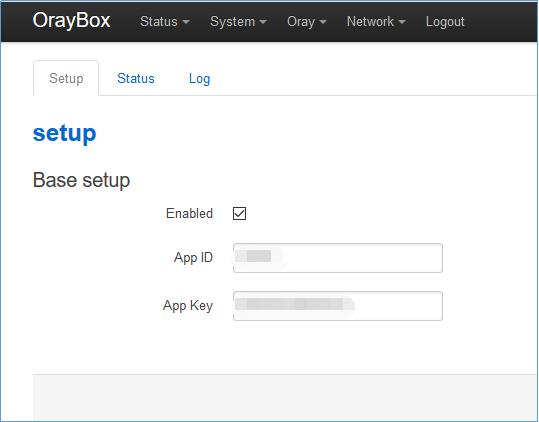Screen dimensions: 539x422
Task: Expand the caret arrow beside Network
Action: click(402, 22)
